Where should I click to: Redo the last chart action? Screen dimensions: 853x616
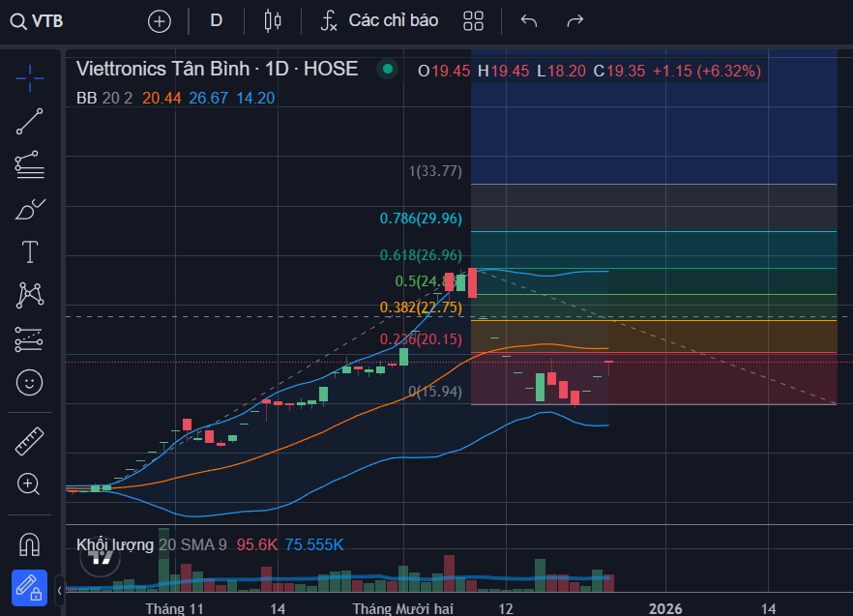coord(575,21)
